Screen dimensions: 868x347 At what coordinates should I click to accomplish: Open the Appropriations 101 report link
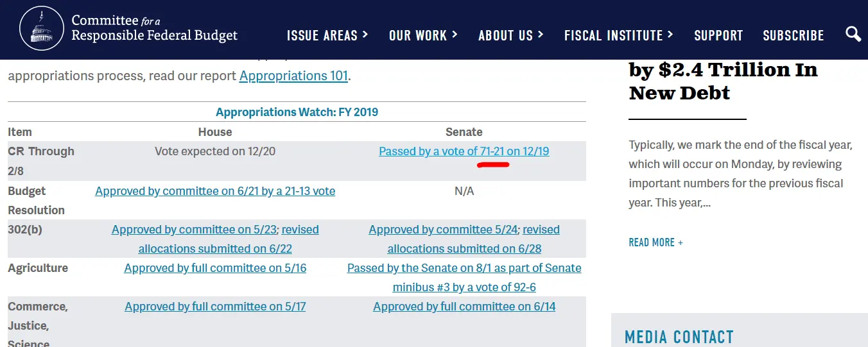point(293,76)
